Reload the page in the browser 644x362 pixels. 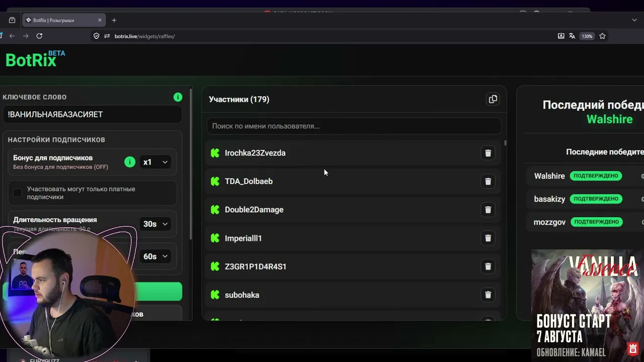point(39,36)
